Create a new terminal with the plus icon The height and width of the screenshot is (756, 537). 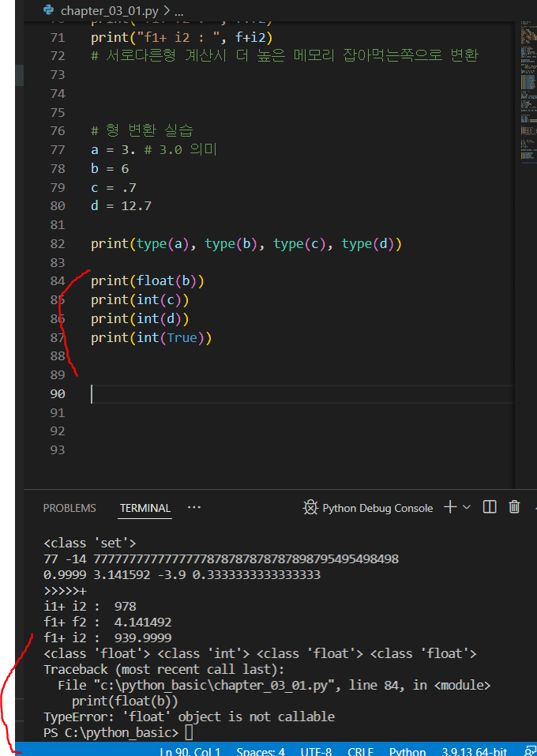[x=450, y=506]
